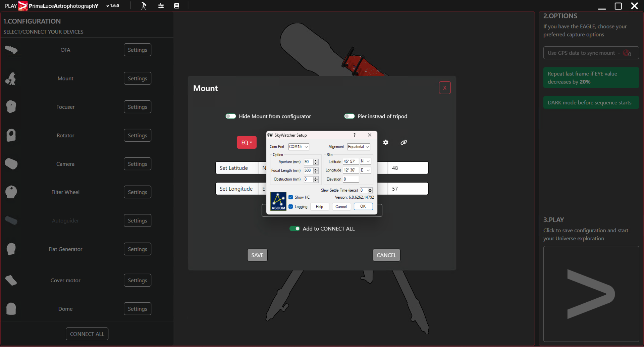Open the sliders settings icon in top toolbar

[x=161, y=6]
